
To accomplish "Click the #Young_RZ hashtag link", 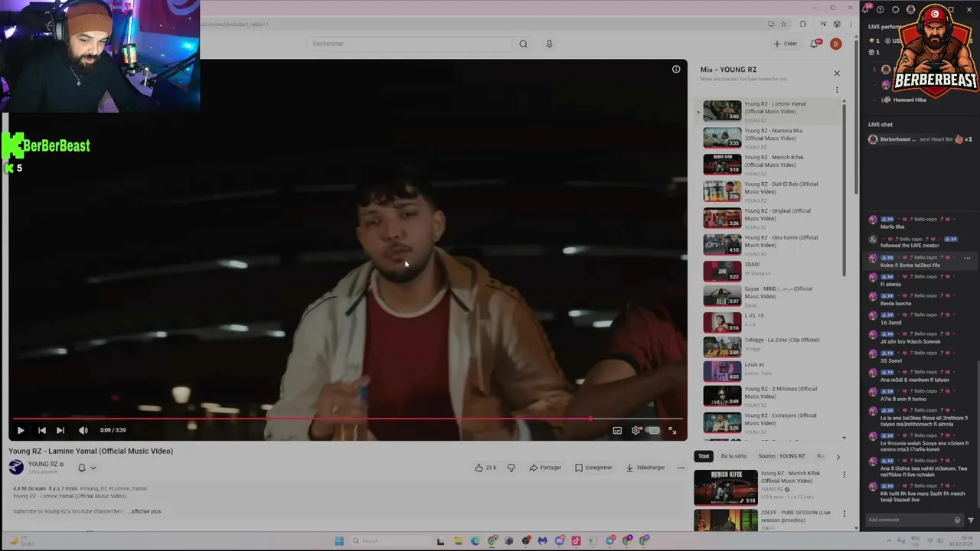I will [93, 488].
